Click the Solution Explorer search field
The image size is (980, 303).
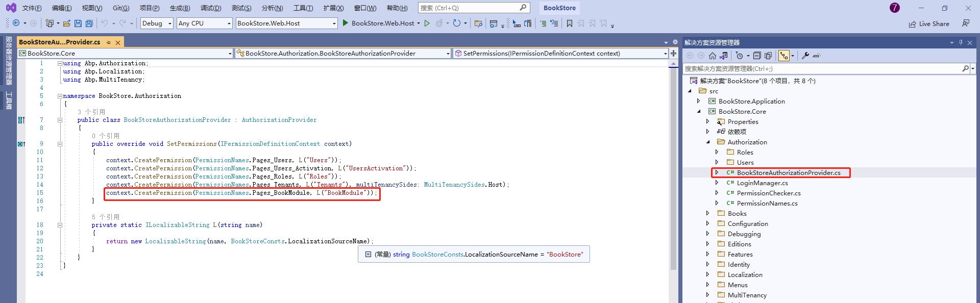click(826, 68)
